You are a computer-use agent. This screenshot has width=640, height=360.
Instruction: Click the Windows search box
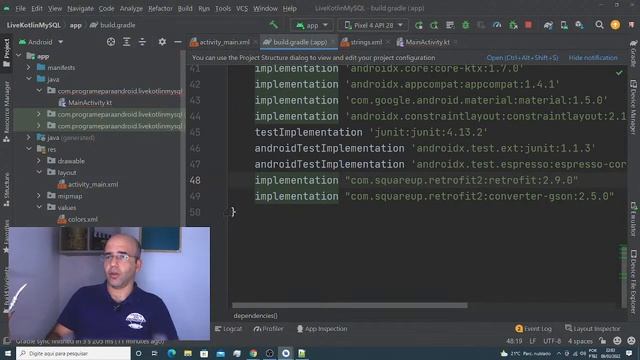point(73,353)
